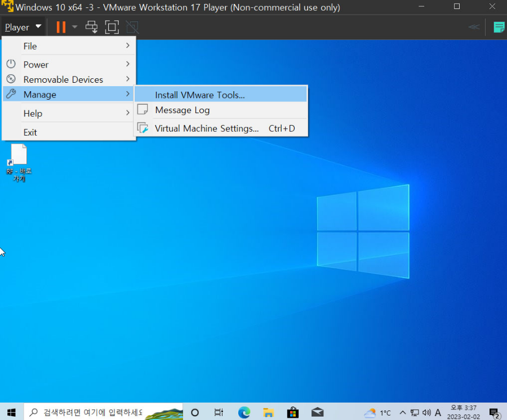This screenshot has width=507, height=420.
Task: Expand the File submenu arrow
Action: coord(128,46)
